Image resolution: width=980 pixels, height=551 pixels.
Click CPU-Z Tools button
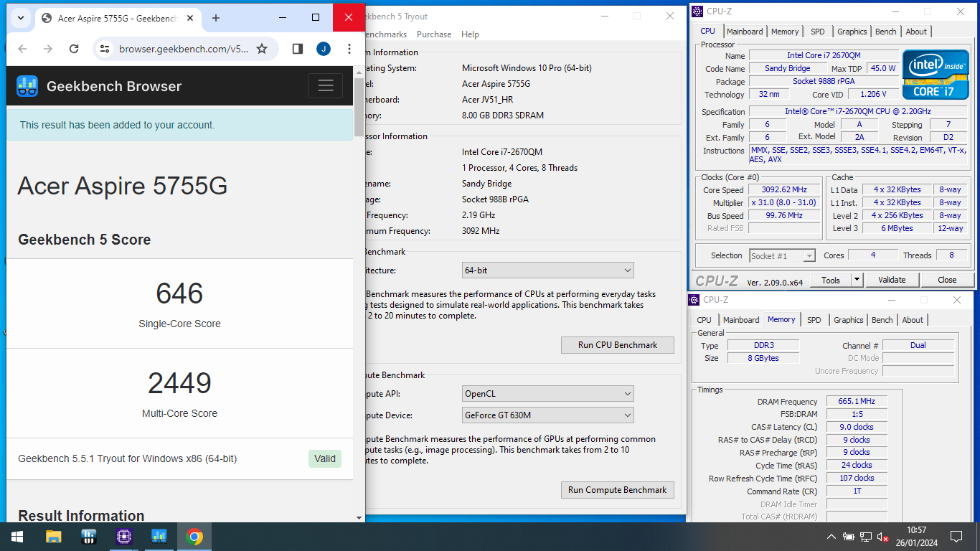(831, 280)
